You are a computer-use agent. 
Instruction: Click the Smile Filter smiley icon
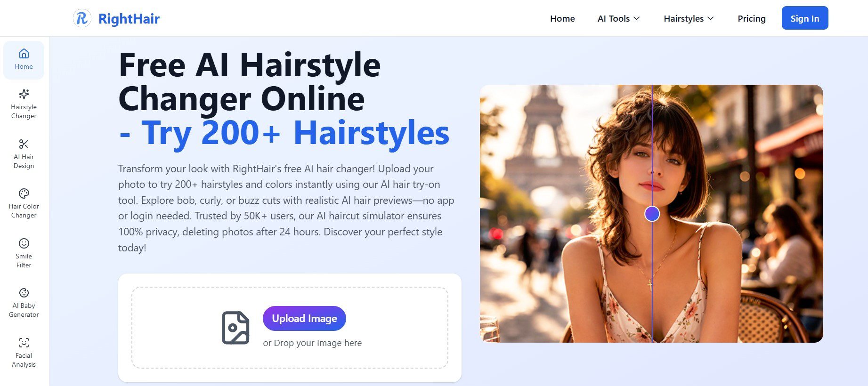(x=24, y=243)
